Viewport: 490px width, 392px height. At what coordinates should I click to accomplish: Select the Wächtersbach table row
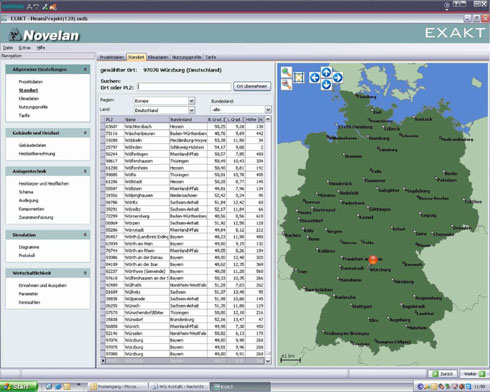pyautogui.click(x=183, y=126)
